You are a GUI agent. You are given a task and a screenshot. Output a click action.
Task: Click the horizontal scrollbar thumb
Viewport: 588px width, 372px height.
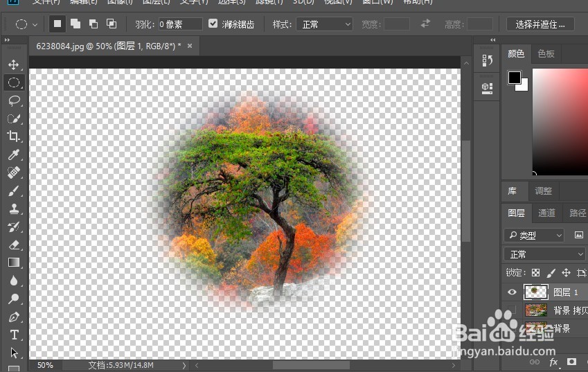pyautogui.click(x=311, y=365)
